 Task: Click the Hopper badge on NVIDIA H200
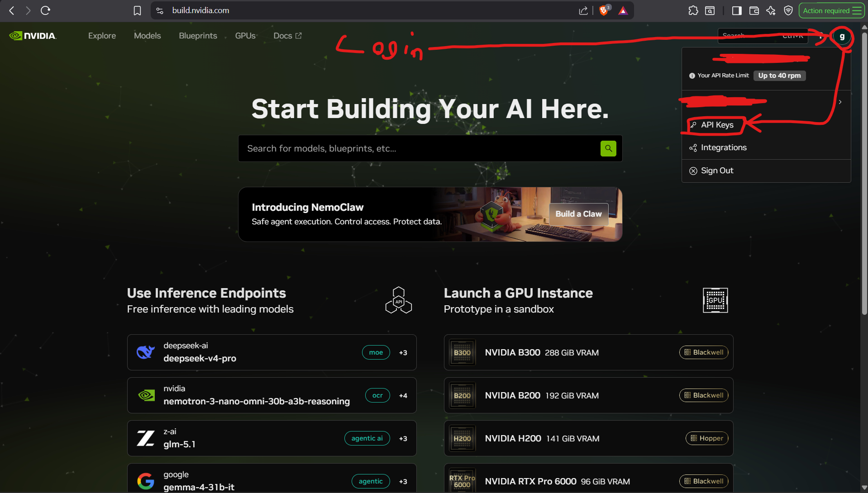coord(707,438)
